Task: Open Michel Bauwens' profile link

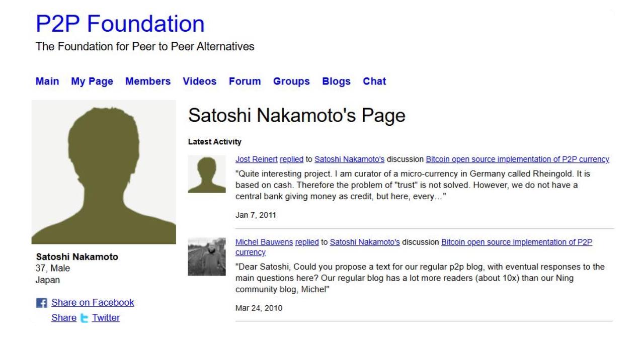Action: (264, 242)
